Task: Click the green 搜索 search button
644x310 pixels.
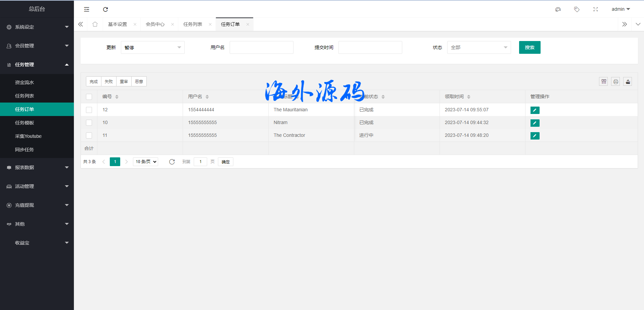Action: point(530,47)
